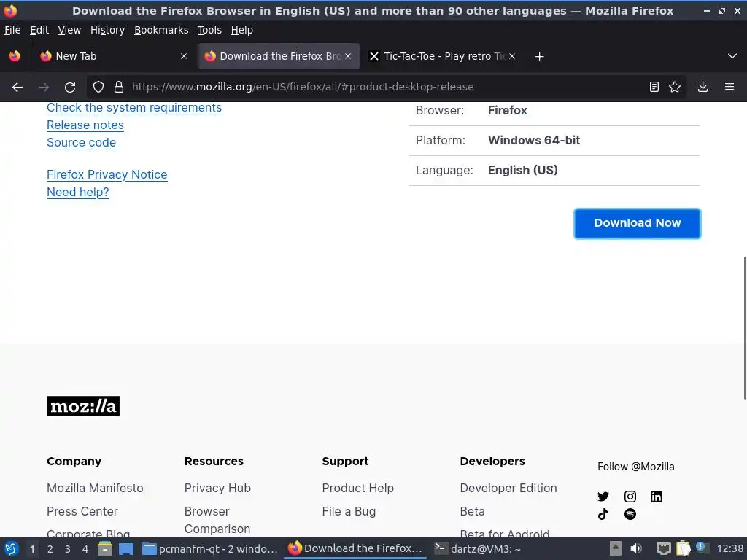The width and height of the screenshot is (747, 560).
Task: Close the New Tab tab
Action: pyautogui.click(x=184, y=56)
